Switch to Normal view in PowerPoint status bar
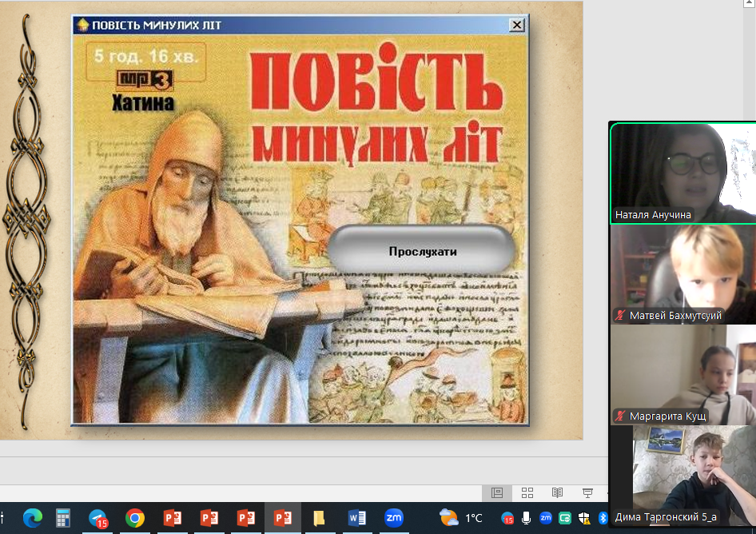Image resolution: width=756 pixels, height=534 pixels. coord(497,492)
